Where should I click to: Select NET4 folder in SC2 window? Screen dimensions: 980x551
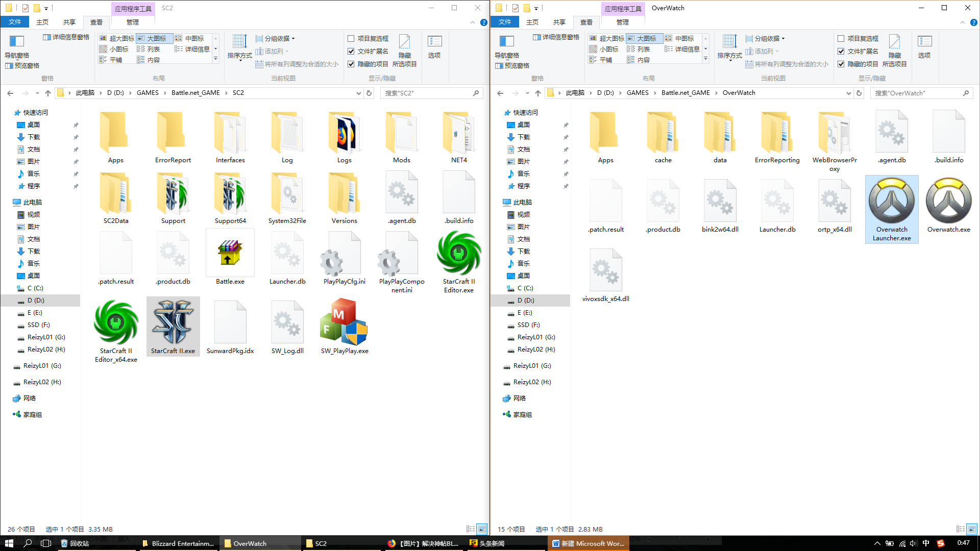459,137
